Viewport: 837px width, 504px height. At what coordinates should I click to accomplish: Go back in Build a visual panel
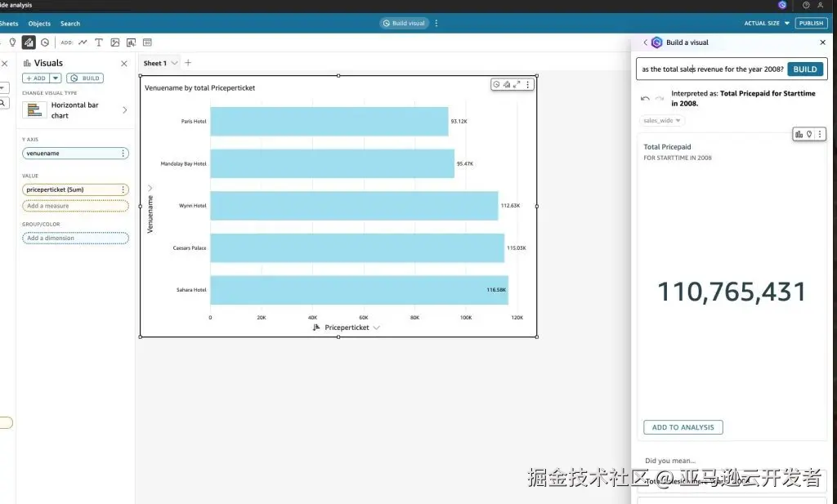click(645, 42)
